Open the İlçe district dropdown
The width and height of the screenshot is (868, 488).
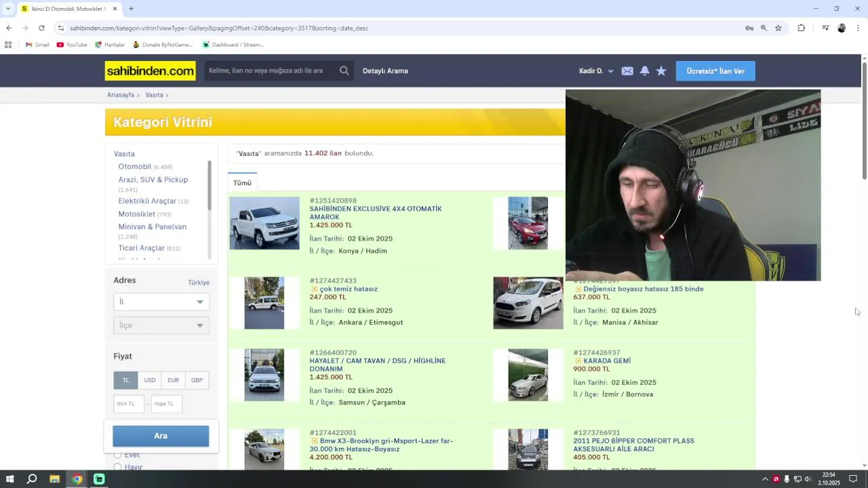(x=161, y=325)
